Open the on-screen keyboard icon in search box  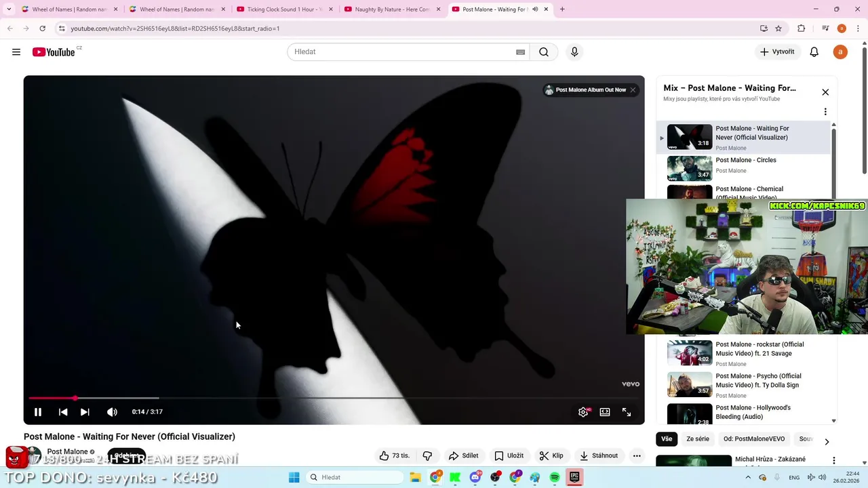click(521, 52)
